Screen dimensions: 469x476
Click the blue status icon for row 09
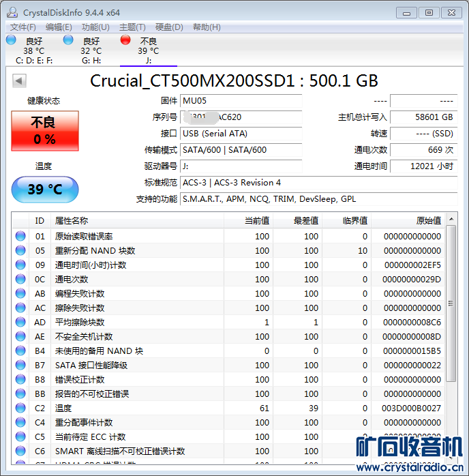20,265
